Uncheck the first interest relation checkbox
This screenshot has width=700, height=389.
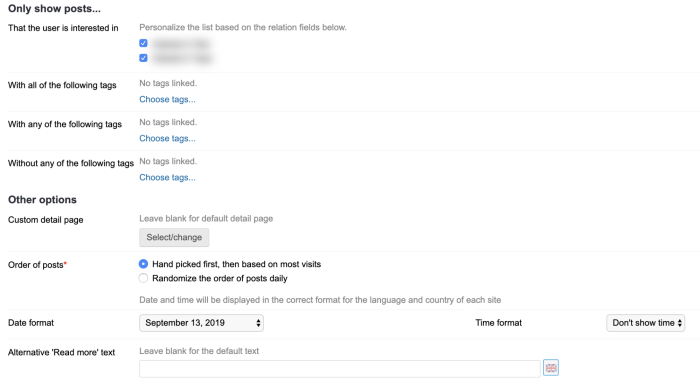click(x=143, y=43)
